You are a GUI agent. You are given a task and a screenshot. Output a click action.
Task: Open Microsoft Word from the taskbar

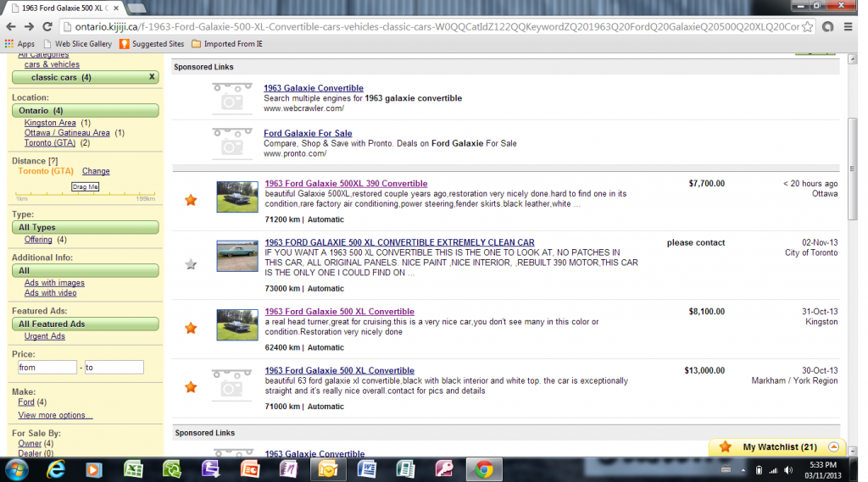point(365,468)
